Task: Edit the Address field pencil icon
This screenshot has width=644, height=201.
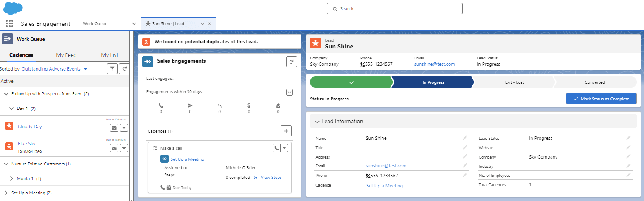Action: (x=465, y=156)
